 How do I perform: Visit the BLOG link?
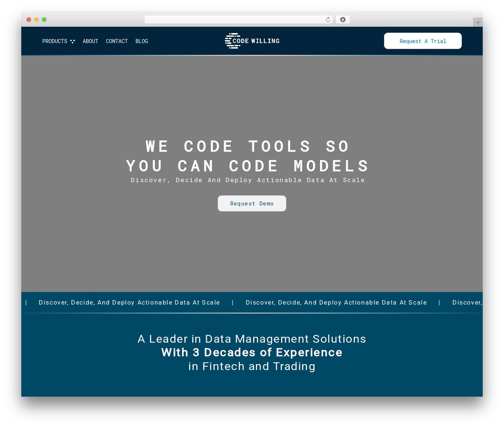(x=142, y=41)
